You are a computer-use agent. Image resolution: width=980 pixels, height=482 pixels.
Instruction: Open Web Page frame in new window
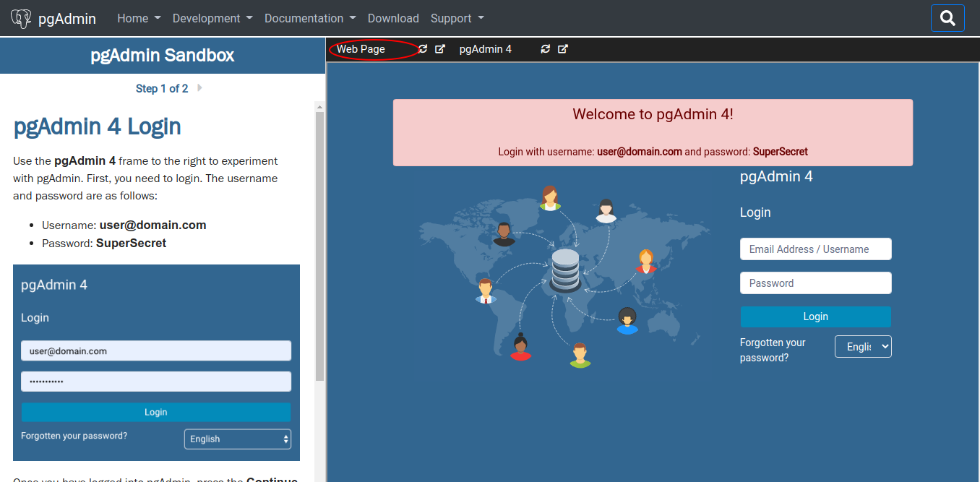pyautogui.click(x=440, y=49)
